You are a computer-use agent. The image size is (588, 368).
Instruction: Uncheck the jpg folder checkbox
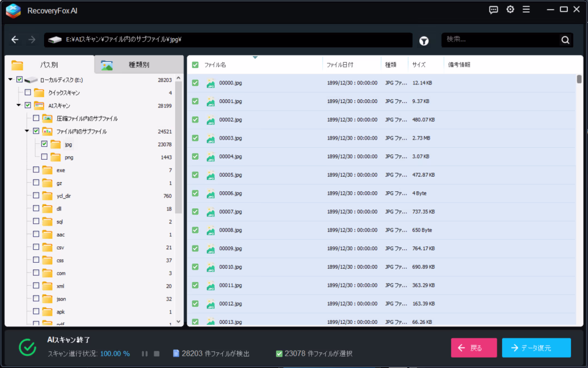(44, 144)
